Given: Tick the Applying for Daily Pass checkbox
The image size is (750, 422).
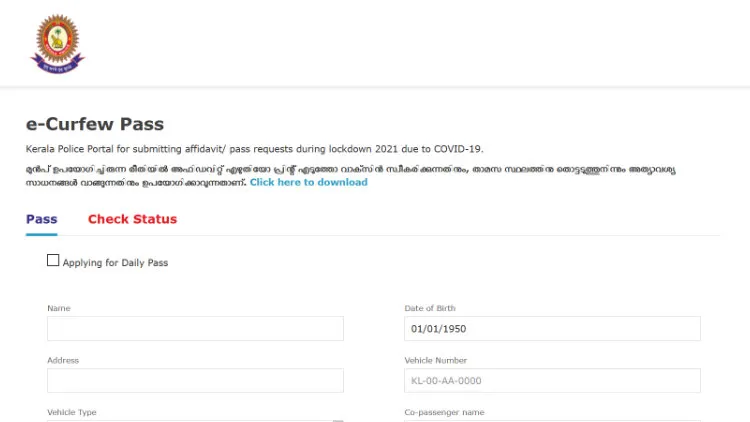Looking at the screenshot, I should pos(53,261).
